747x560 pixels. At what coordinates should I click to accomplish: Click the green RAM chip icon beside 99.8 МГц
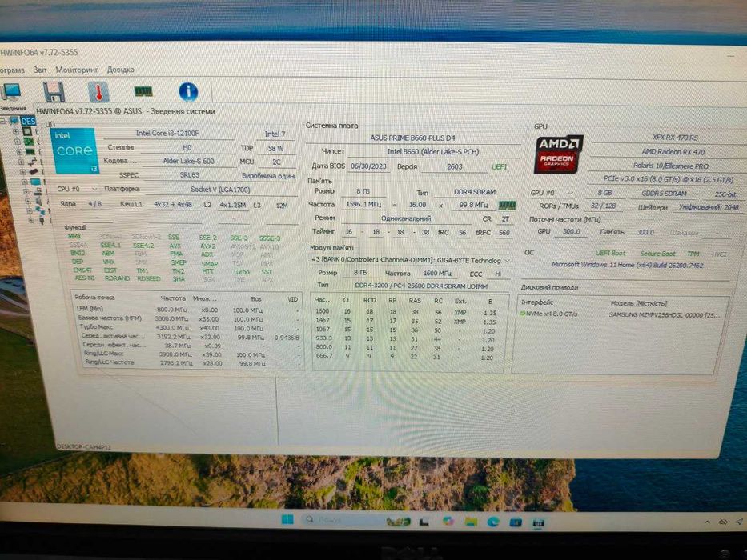pos(507,206)
